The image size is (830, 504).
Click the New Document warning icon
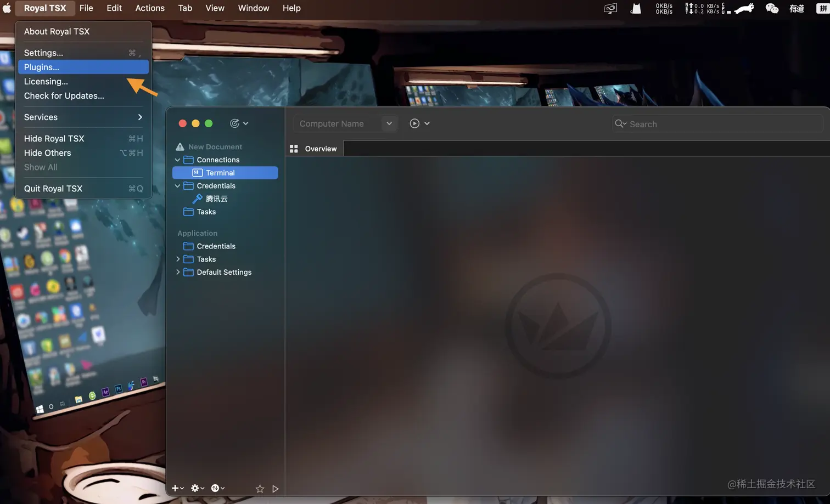point(180,146)
